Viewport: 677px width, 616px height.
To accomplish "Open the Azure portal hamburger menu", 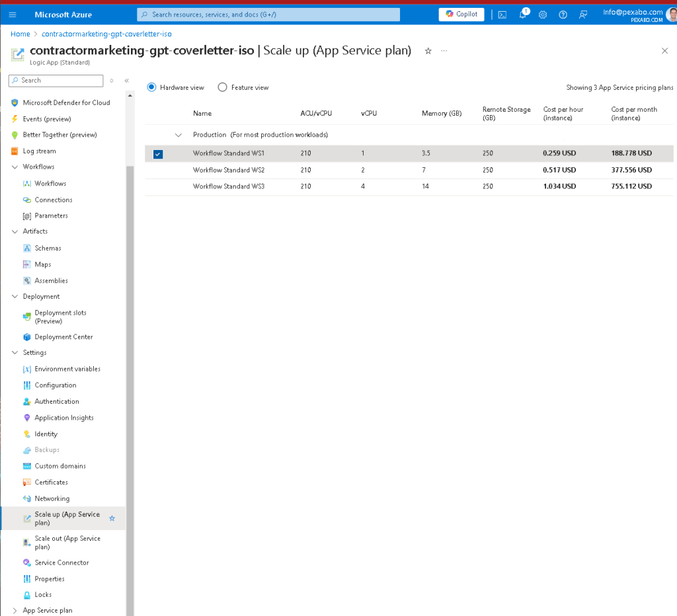I will (13, 15).
